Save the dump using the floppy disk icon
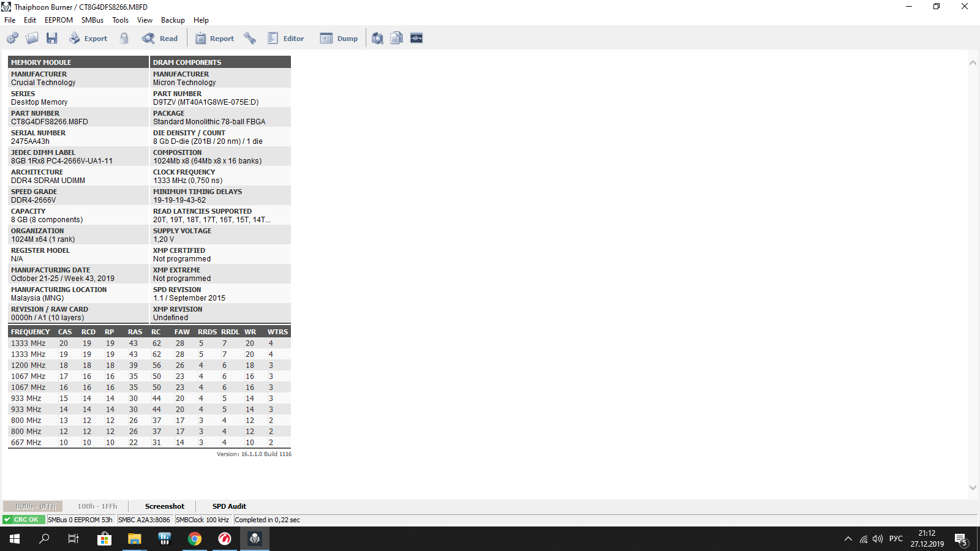Viewport: 980px width, 551px height. tap(52, 39)
